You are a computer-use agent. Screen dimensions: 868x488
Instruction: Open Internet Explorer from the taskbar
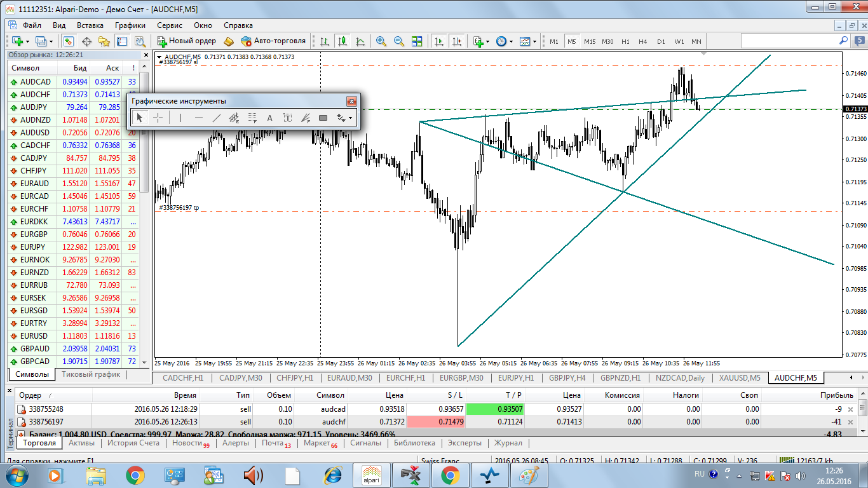[332, 475]
